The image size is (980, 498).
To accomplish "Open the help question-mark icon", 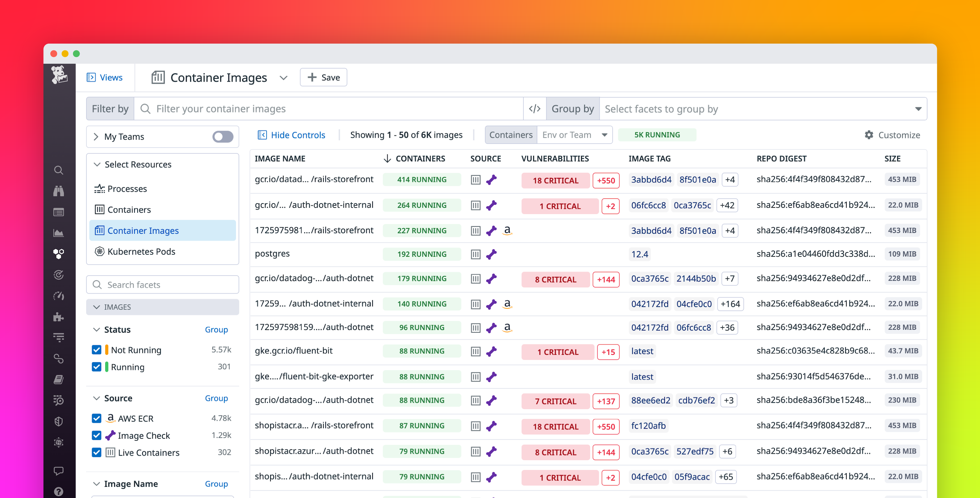I will coord(59,491).
